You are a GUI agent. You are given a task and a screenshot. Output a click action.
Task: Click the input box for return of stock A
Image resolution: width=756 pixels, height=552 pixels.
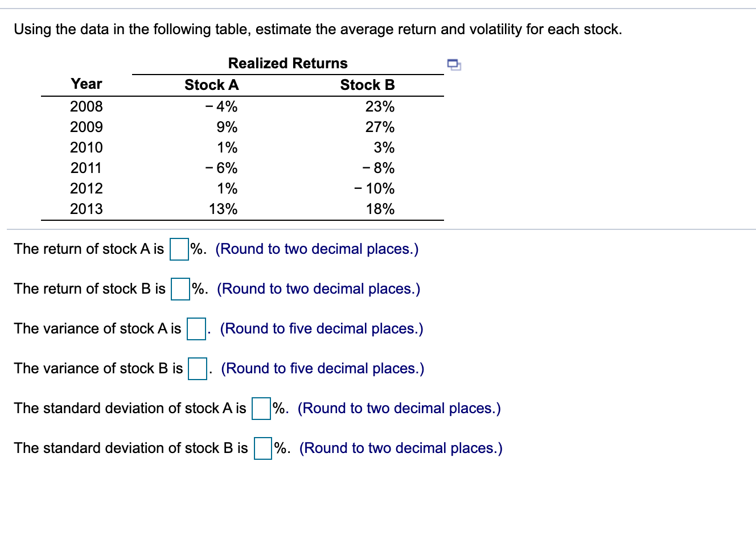179,249
